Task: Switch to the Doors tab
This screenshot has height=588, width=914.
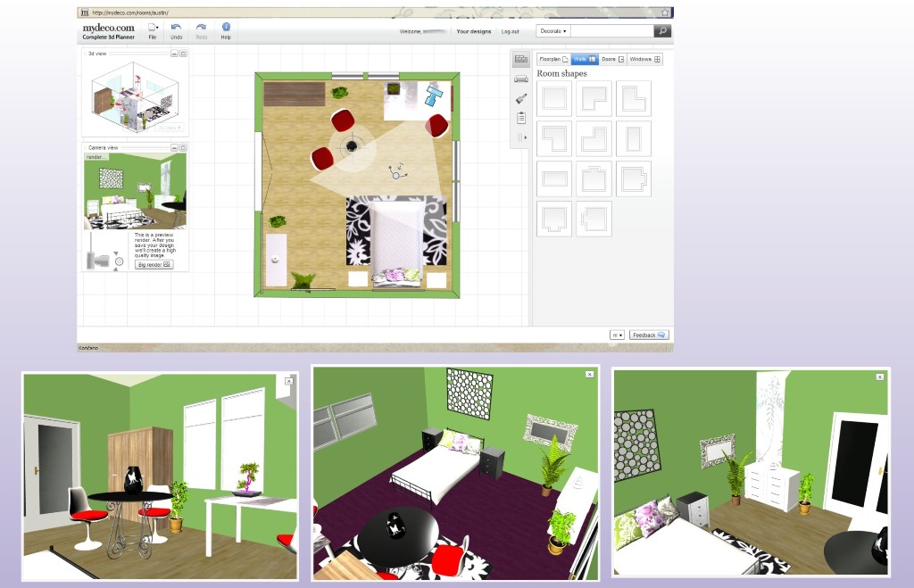Action: (x=612, y=59)
